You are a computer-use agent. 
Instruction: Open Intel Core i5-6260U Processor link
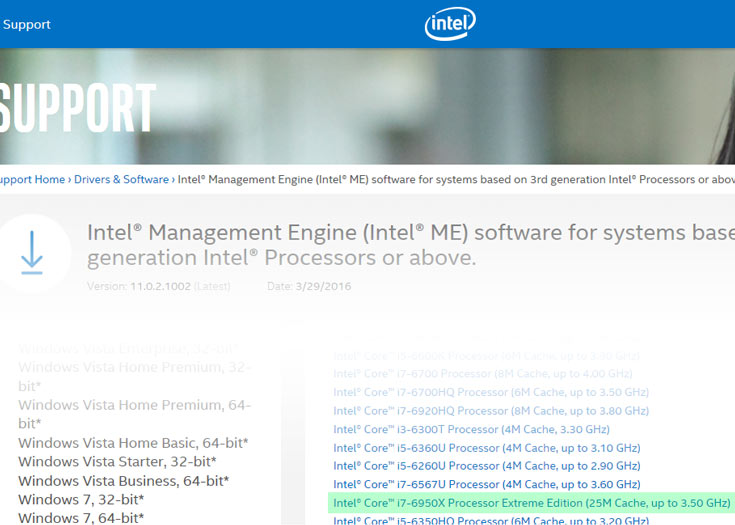[x=487, y=466]
